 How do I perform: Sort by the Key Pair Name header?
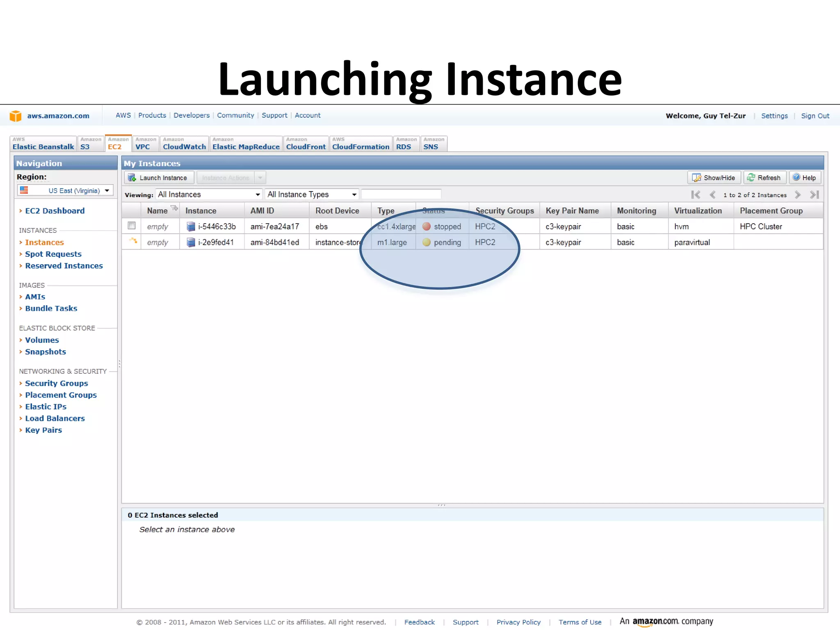(x=575, y=211)
